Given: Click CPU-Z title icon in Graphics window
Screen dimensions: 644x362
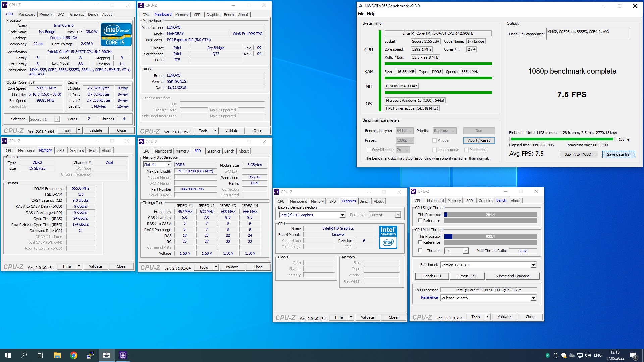Looking at the screenshot, I should click(276, 192).
